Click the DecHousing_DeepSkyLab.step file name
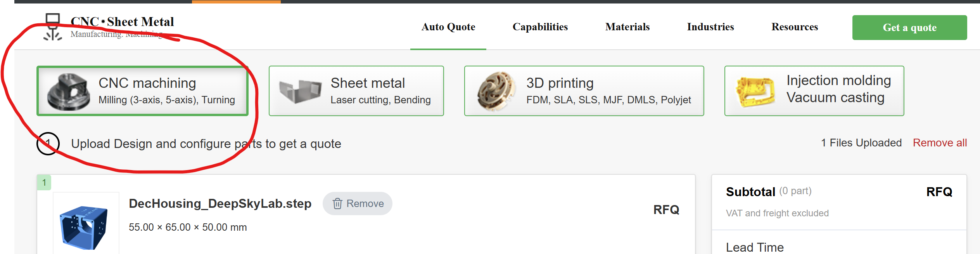The width and height of the screenshot is (980, 254). 220,204
